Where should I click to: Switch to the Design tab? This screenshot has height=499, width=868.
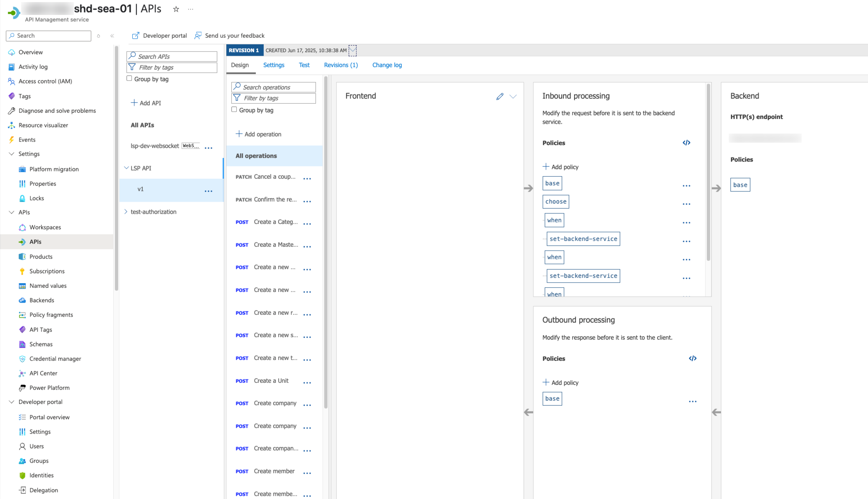tap(240, 65)
